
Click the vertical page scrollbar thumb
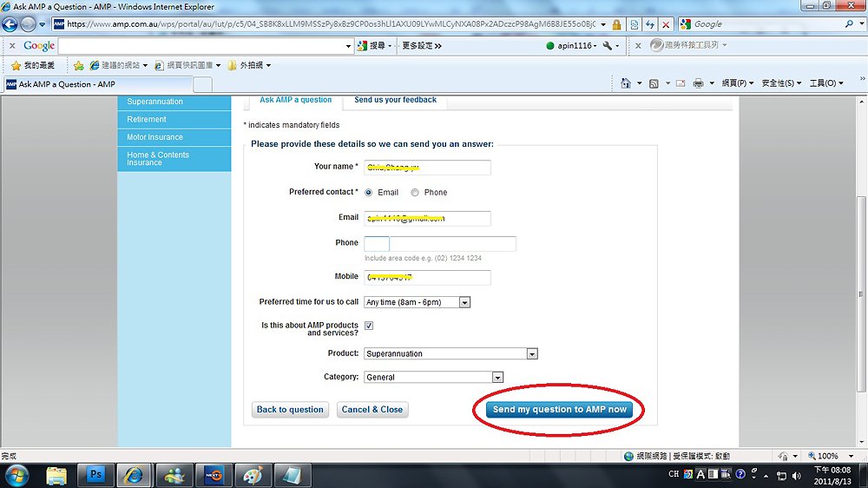pyautogui.click(x=861, y=293)
